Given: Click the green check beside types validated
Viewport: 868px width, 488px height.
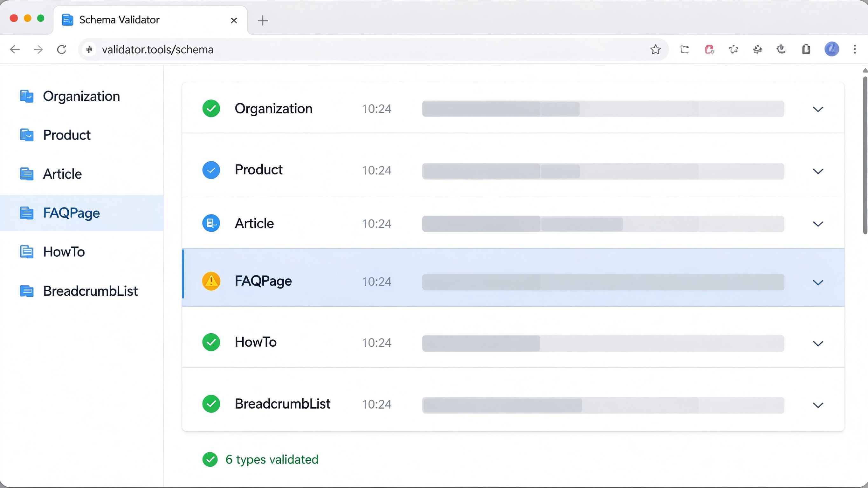Looking at the screenshot, I should point(210,459).
